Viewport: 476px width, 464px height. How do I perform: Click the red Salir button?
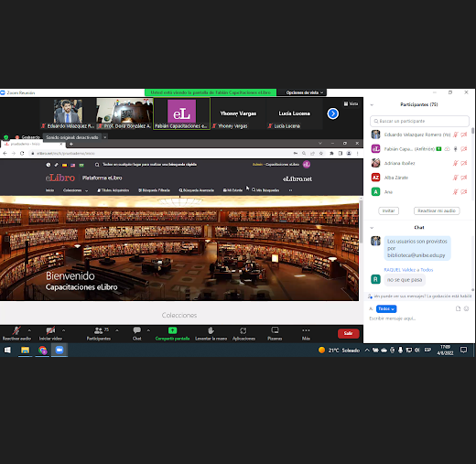click(x=348, y=333)
